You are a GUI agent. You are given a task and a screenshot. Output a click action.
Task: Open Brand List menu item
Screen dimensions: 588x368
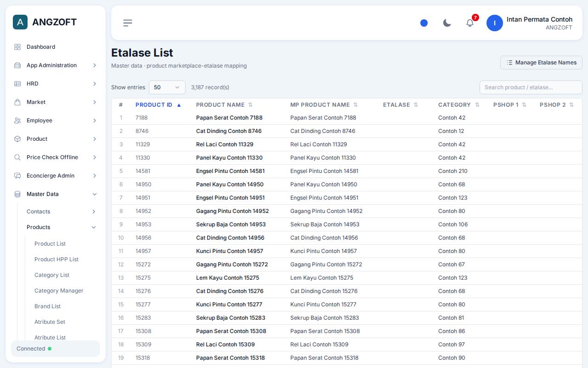coord(47,306)
